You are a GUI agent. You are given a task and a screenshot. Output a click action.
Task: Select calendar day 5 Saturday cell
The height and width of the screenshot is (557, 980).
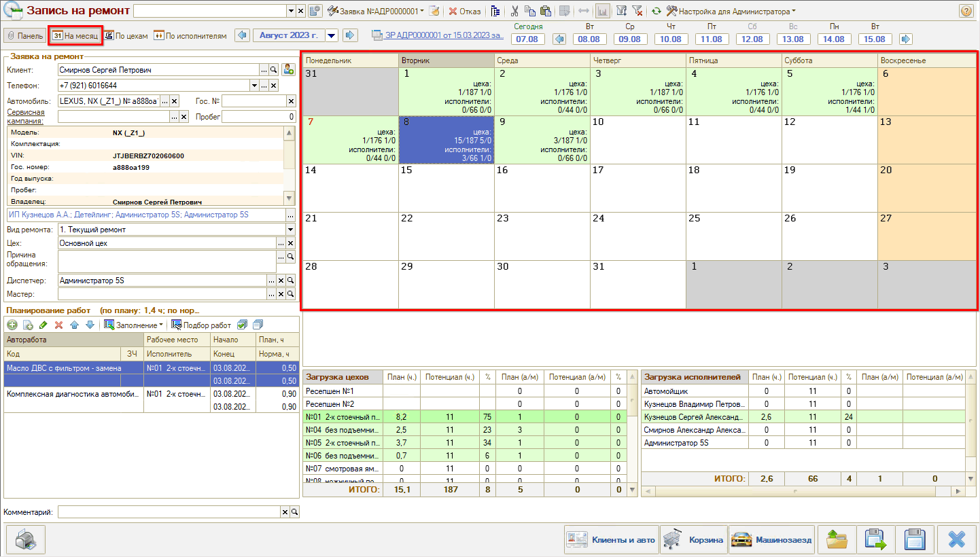coord(830,92)
